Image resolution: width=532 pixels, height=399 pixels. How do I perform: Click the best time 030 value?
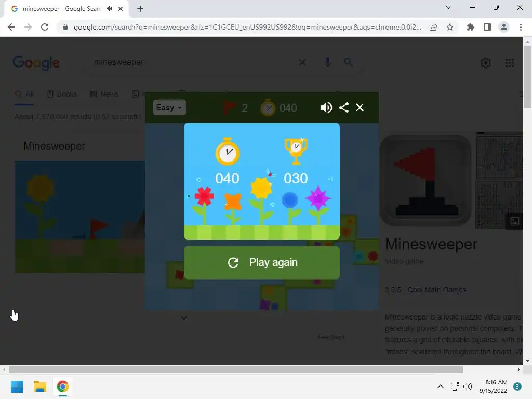click(296, 179)
